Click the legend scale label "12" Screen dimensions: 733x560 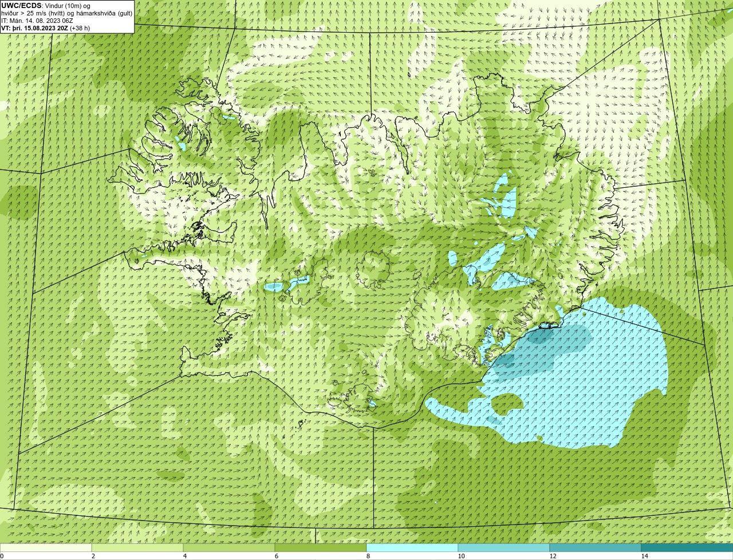coord(553,556)
